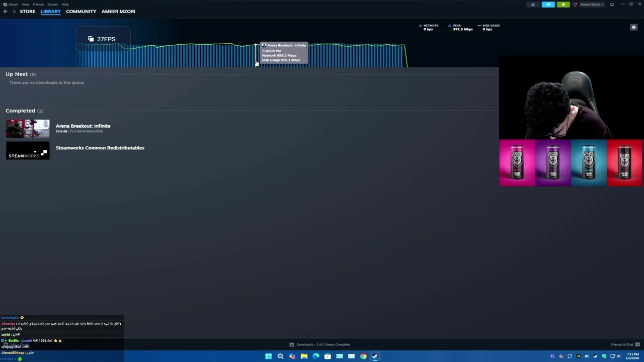Click the NVIDIA icon in system tray
This screenshot has height=362, width=644.
tap(578, 356)
